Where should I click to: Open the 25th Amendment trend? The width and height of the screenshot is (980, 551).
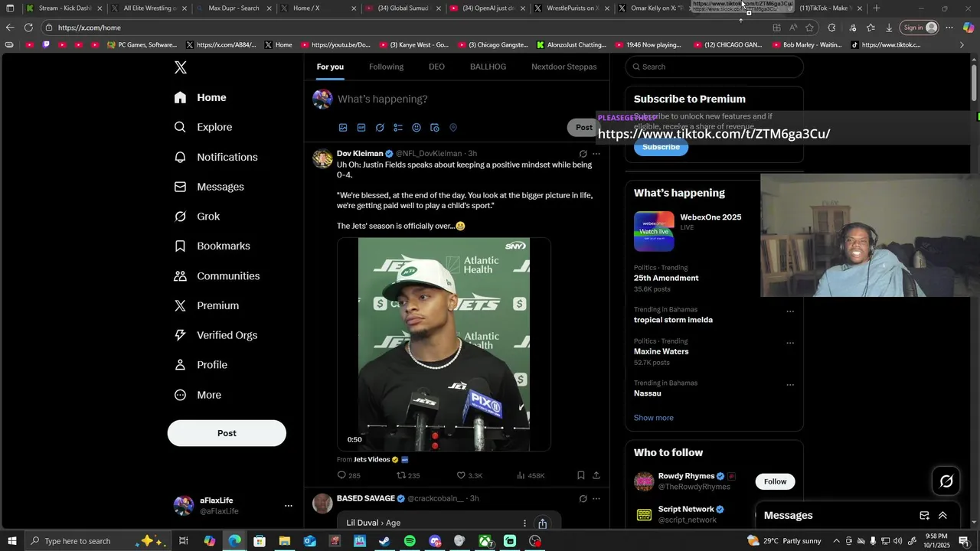click(666, 278)
